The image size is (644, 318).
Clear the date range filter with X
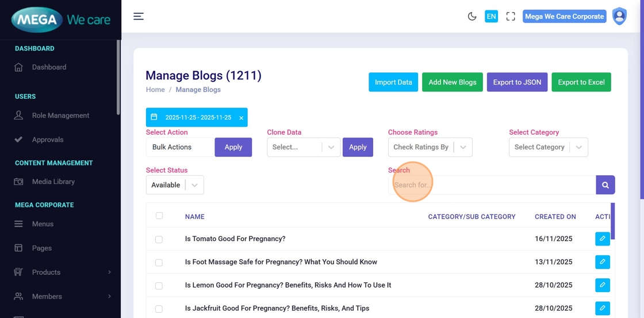[241, 118]
